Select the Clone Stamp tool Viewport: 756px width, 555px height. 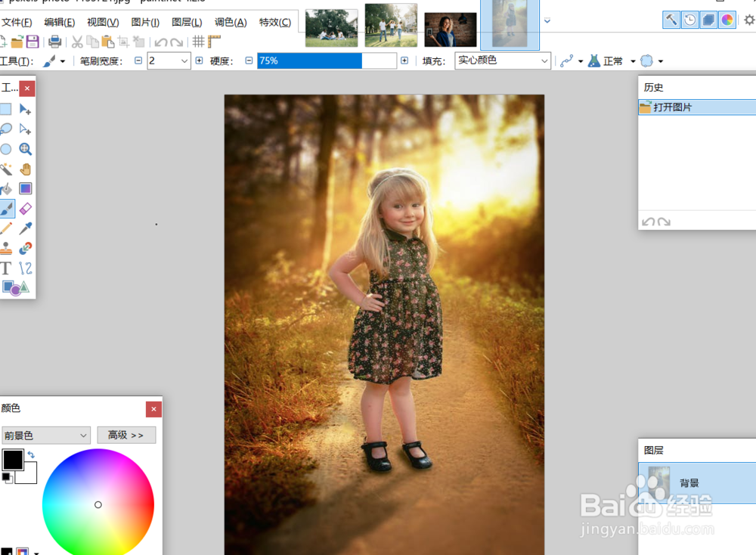[5, 248]
